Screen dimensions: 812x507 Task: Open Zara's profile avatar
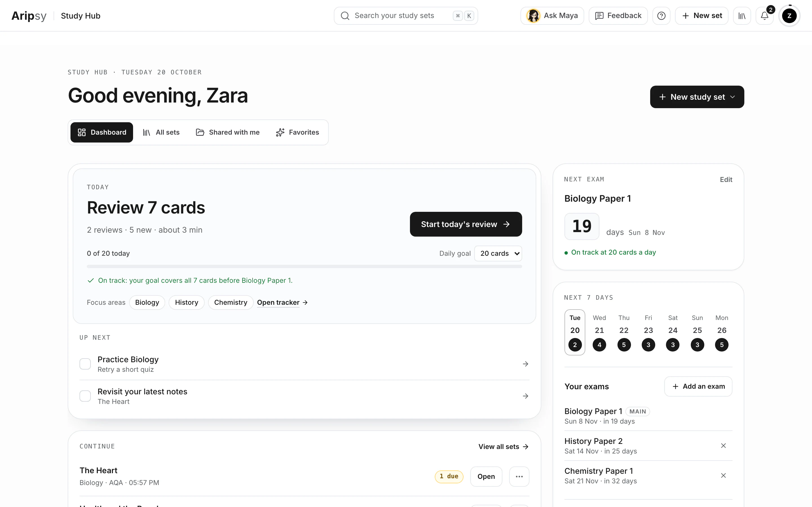(789, 16)
